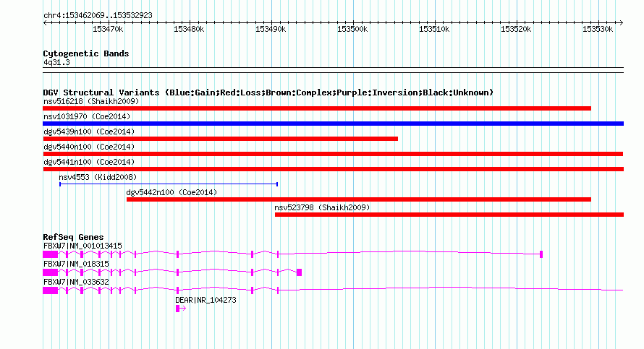Screen dimensions: 644x349
Task: Click the 153530k ruler label
Action: pyautogui.click(x=598, y=29)
